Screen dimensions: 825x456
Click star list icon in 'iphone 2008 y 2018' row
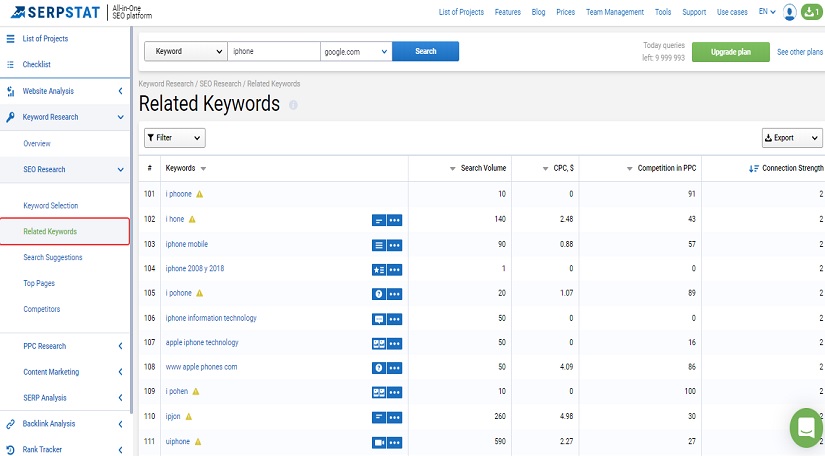point(379,270)
